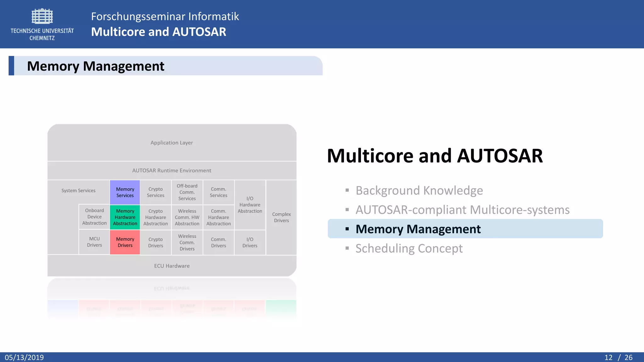The height and width of the screenshot is (362, 644).
Task: Click the date 05/13/2019 in footer
Action: (24, 358)
